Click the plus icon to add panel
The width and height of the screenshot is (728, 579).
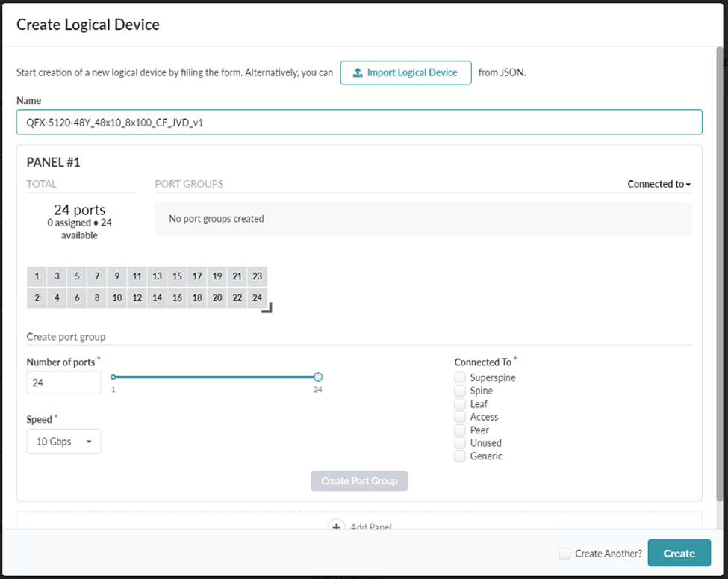click(336, 526)
